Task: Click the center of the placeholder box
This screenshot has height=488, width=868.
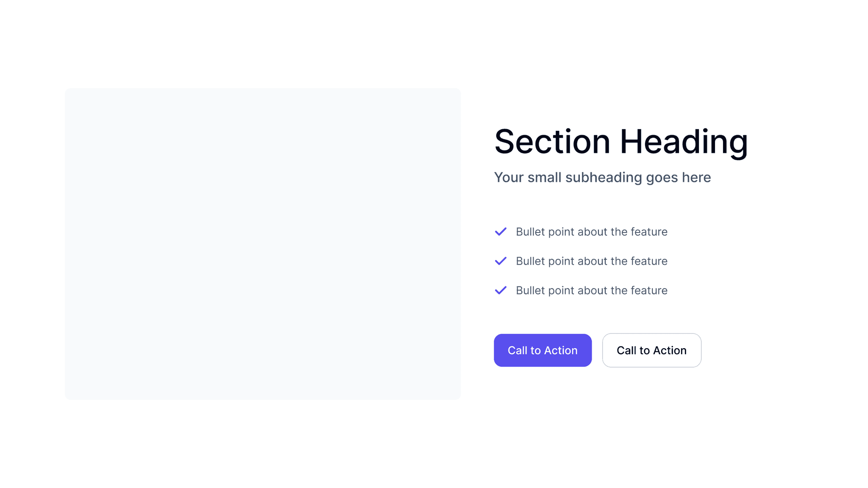Action: [263, 244]
